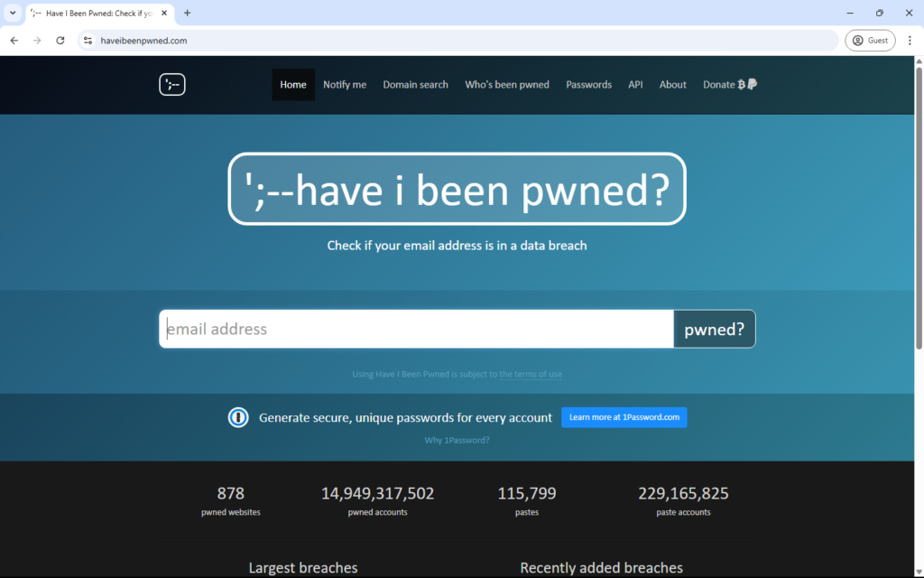Viewport: 924px width, 578px height.
Task: Open the About page
Action: coord(673,85)
